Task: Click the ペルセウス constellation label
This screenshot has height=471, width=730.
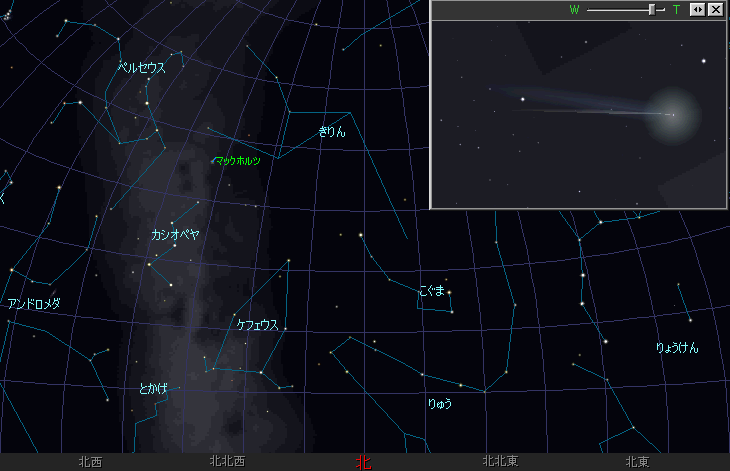Action: point(141,68)
